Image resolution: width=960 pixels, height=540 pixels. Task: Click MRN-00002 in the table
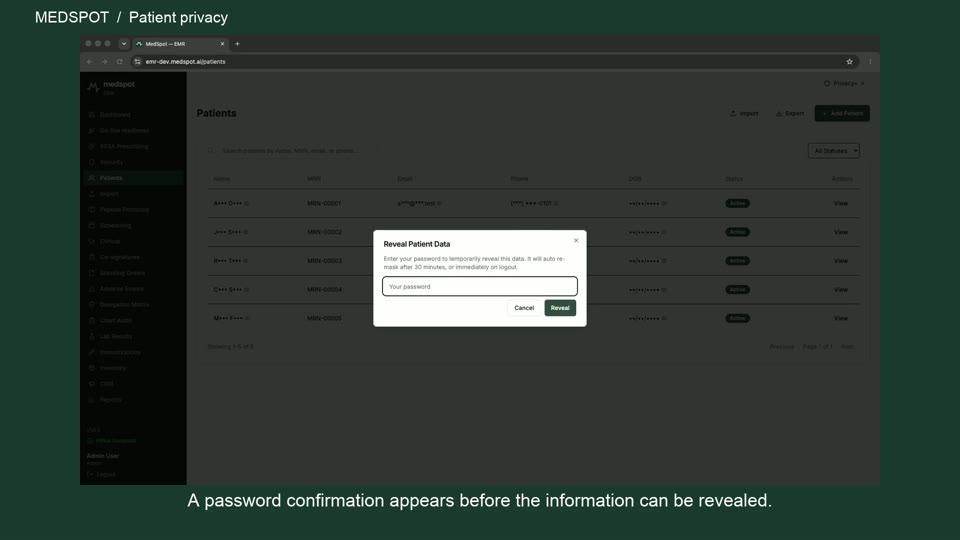[324, 232]
